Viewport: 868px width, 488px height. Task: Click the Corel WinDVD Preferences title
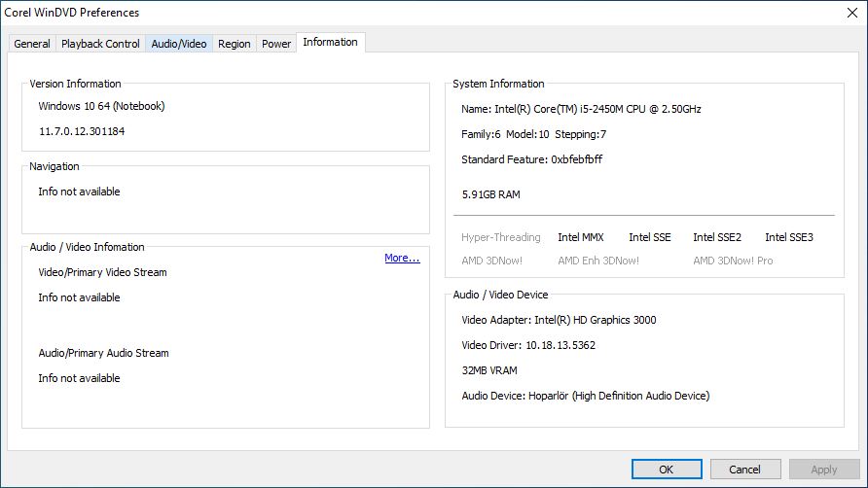coord(72,13)
